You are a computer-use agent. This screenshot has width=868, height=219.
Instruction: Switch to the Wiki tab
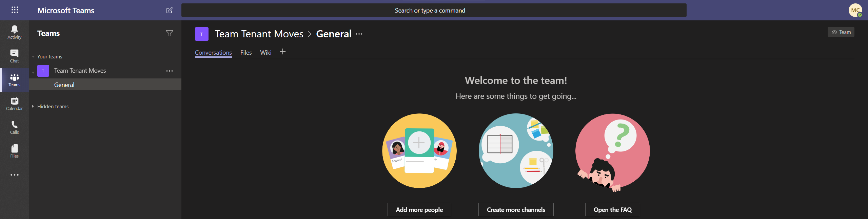(x=265, y=53)
